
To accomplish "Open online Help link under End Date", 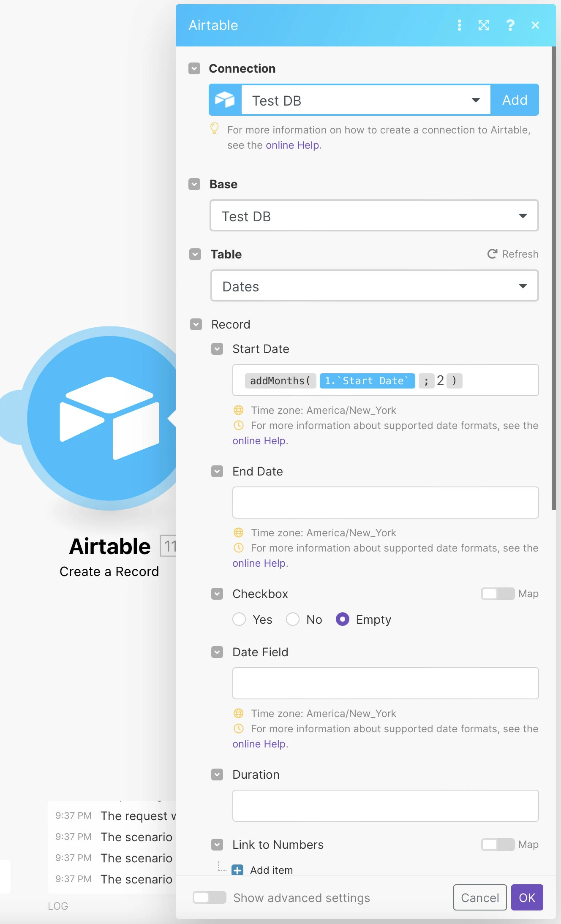I will point(259,563).
